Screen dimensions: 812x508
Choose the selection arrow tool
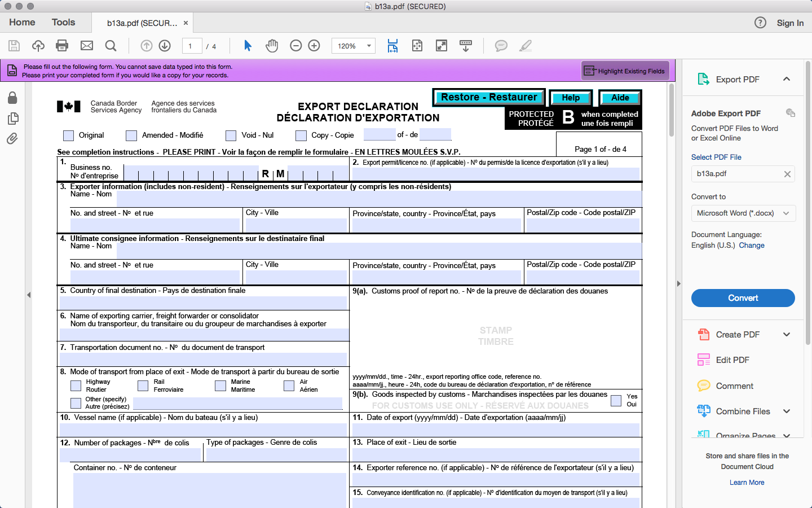pos(248,46)
